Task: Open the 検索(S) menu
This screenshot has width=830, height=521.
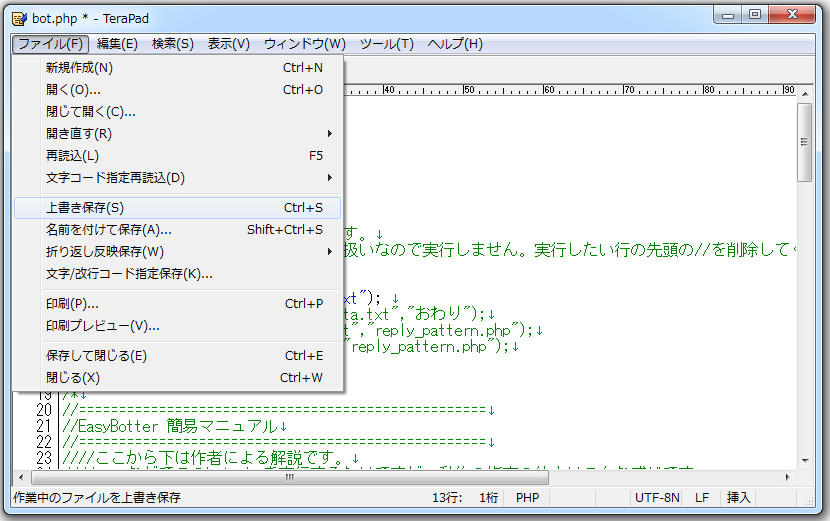Action: [x=172, y=44]
